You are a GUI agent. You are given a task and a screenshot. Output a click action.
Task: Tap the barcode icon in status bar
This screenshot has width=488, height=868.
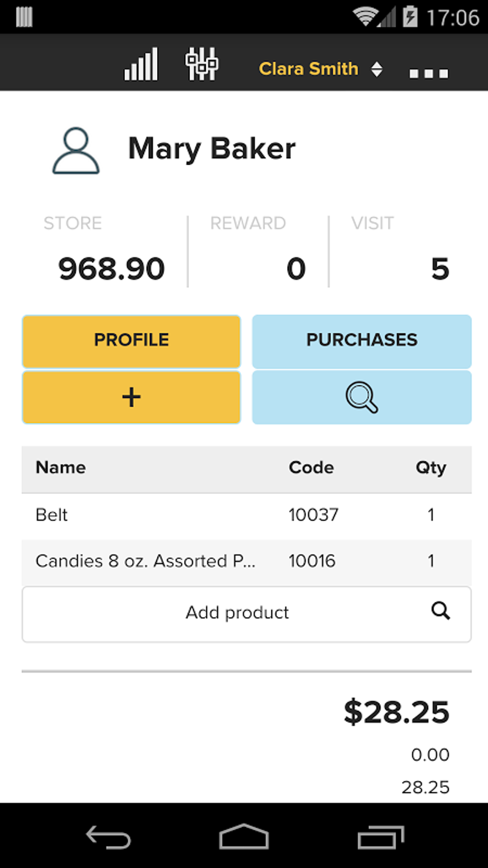(24, 17)
